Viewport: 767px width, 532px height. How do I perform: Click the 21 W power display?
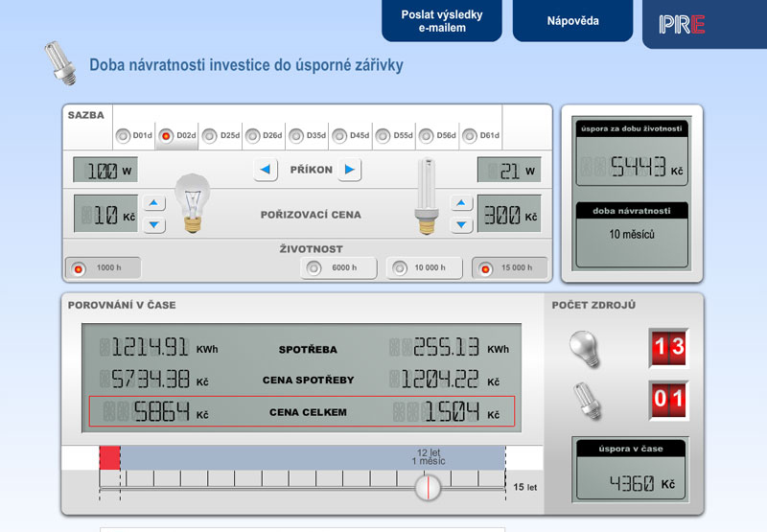(509, 170)
